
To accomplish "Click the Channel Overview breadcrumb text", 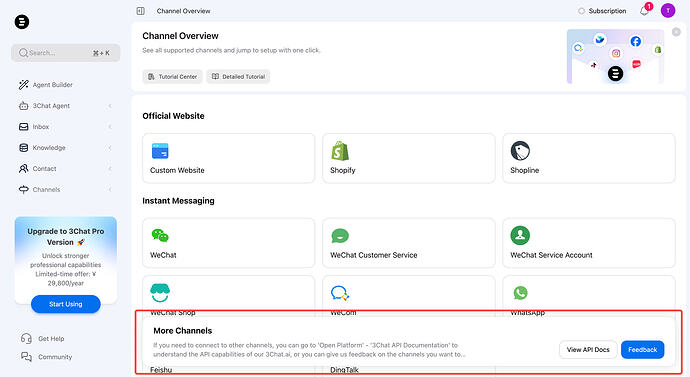I will (x=184, y=11).
